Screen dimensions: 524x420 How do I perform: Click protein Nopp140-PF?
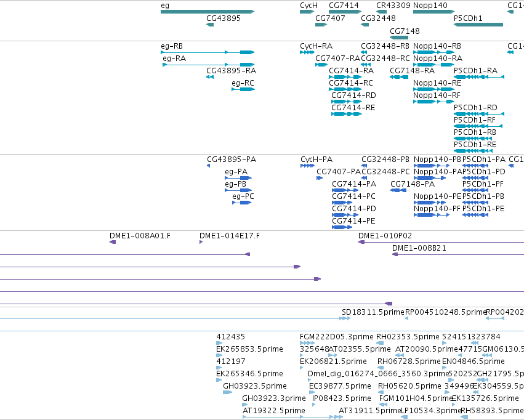pyautogui.click(x=437, y=209)
